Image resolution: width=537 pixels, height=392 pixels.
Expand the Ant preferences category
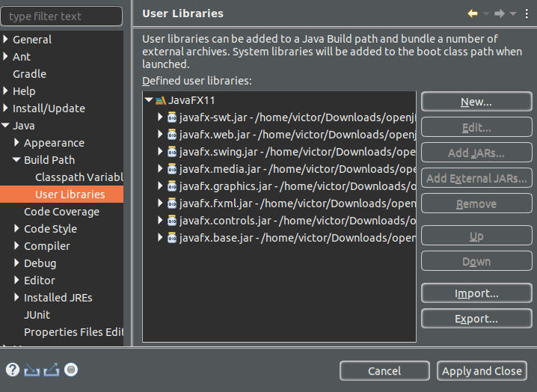click(x=5, y=56)
